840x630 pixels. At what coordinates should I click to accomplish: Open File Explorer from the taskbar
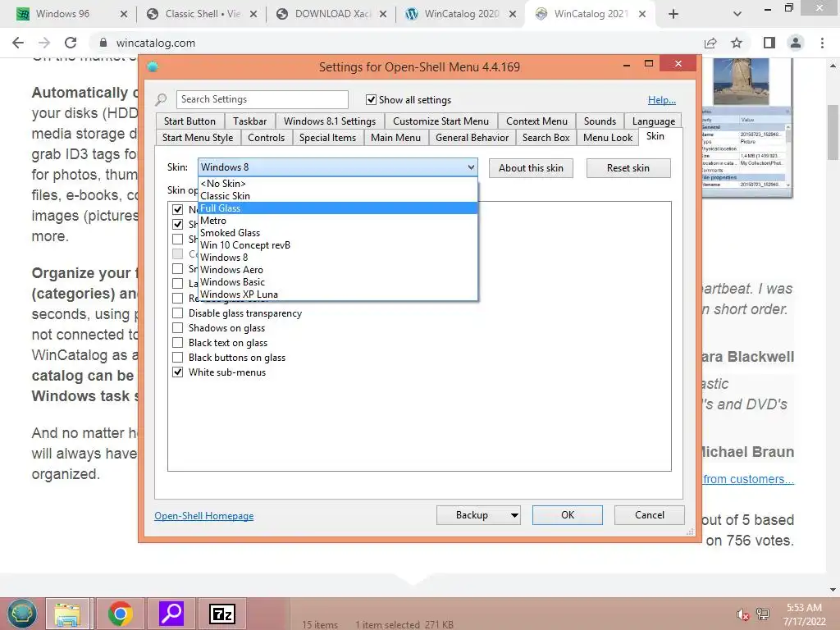pos(67,614)
